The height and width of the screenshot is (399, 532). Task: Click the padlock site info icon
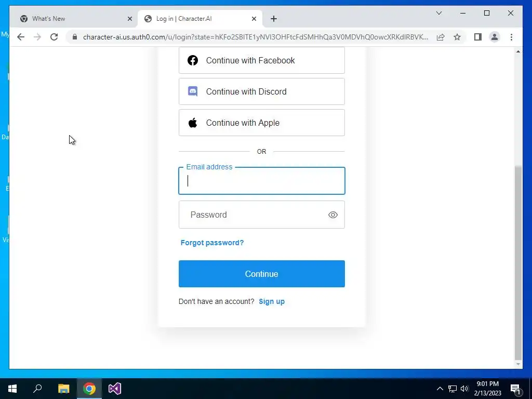pyautogui.click(x=75, y=37)
